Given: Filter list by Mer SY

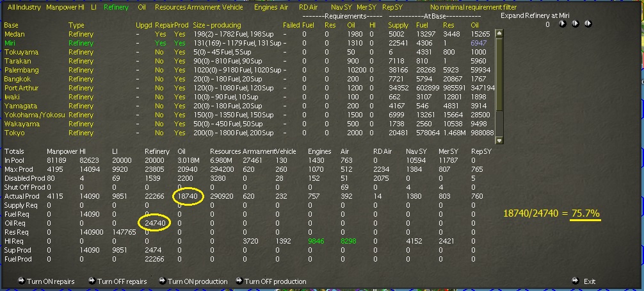Looking at the screenshot, I should tap(366, 8).
